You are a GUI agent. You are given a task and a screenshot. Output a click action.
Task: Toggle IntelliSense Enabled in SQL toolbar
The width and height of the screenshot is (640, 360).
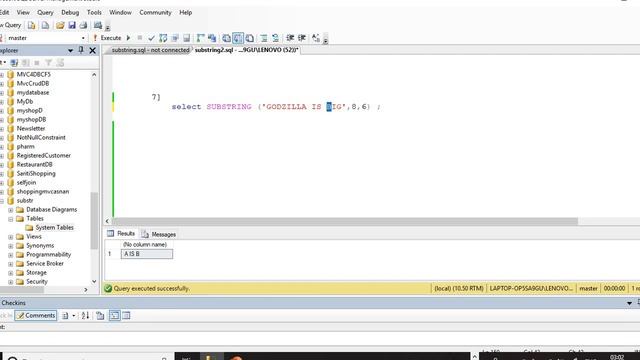pos(187,38)
